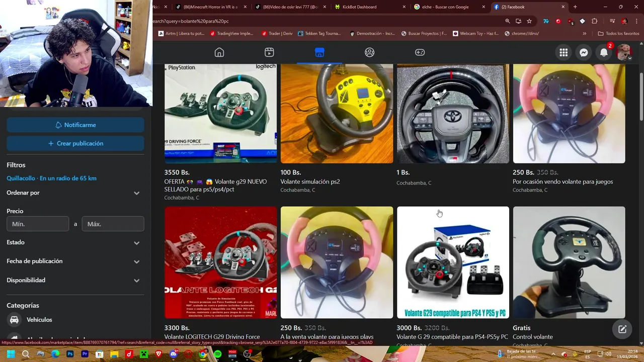Screen dimensions: 644x362
Task: Open Trader | Deriv bookmark
Action: click(277, 33)
